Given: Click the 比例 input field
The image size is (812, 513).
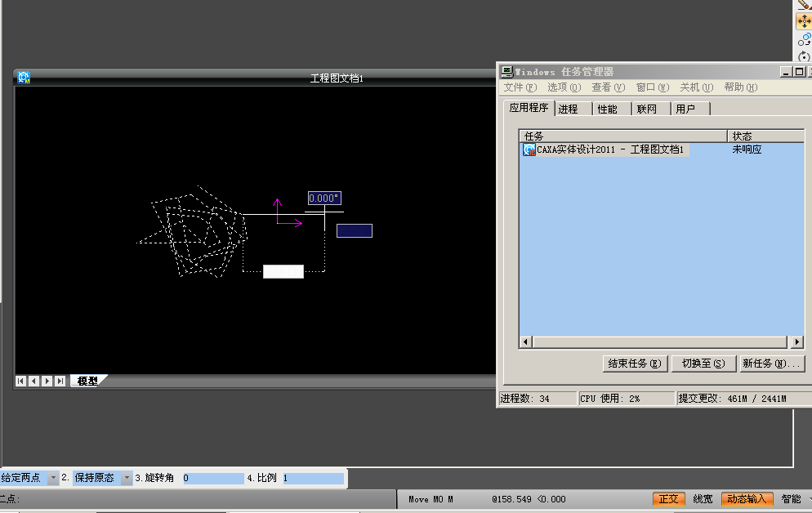Looking at the screenshot, I should [x=313, y=479].
